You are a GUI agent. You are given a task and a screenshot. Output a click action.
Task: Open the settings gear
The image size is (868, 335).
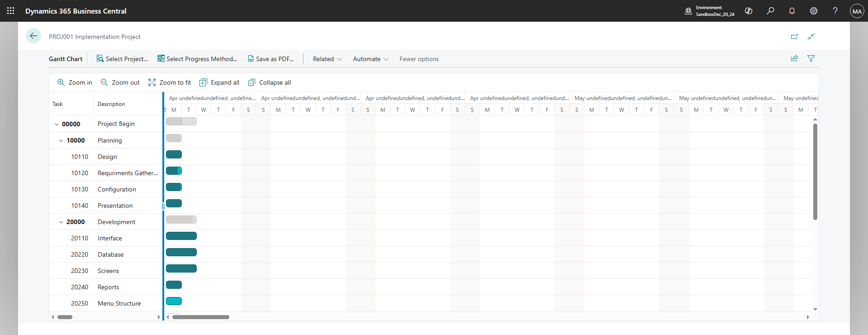tap(814, 11)
